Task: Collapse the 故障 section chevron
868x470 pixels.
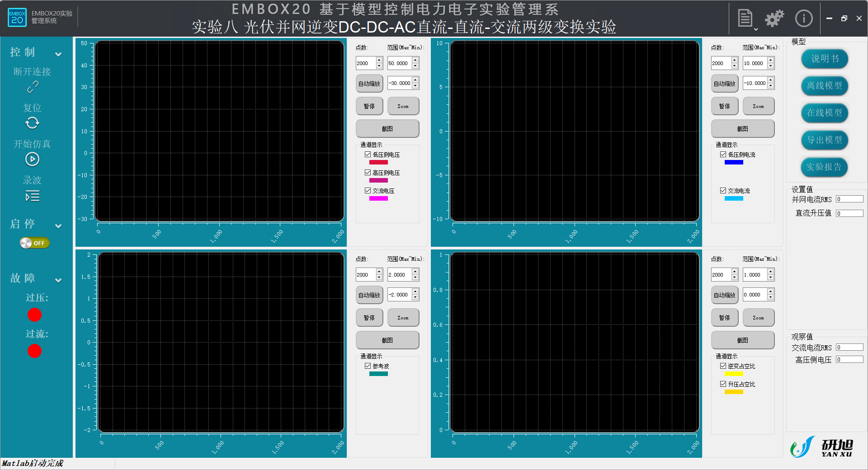Action: pyautogui.click(x=58, y=280)
